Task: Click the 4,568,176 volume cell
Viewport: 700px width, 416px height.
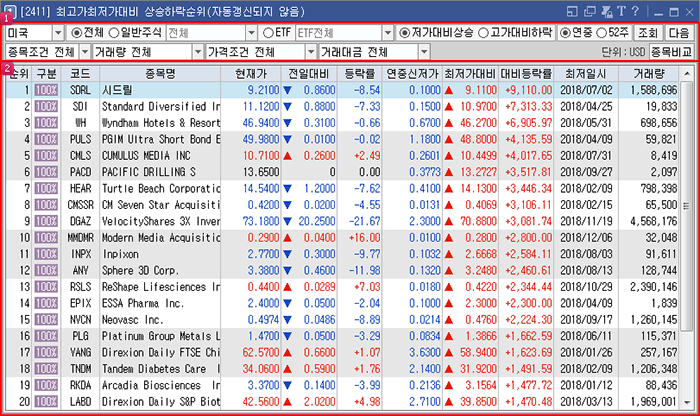Action: coord(653,221)
